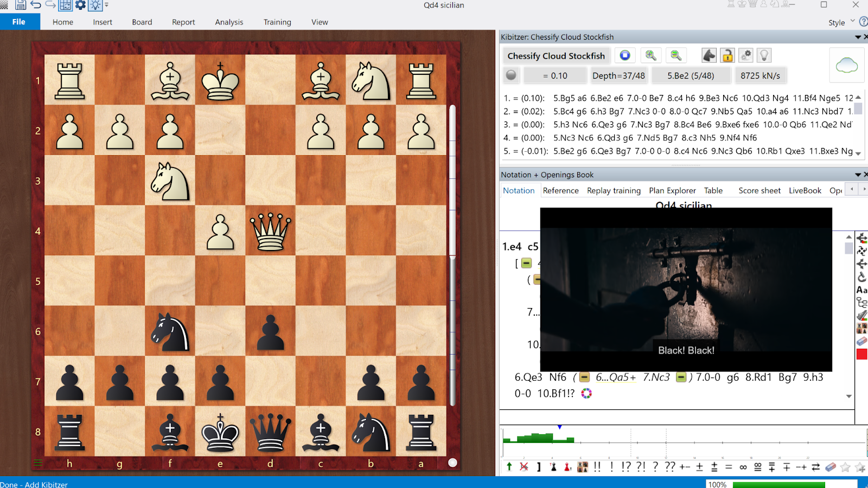Image resolution: width=868 pixels, height=488 pixels.
Task: Decrease engine lines with minus magnifier
Action: (676, 55)
